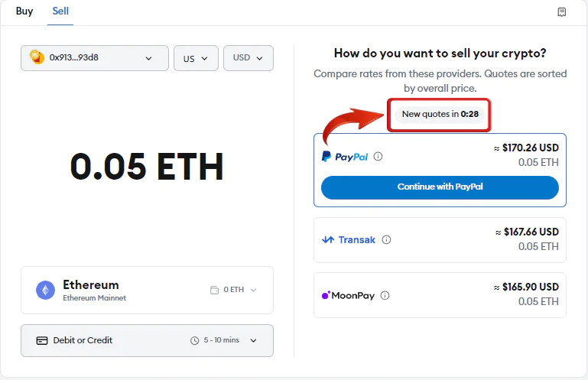The height and width of the screenshot is (380, 588).
Task: Click the wallet balance icon beside 0 ETH
Action: pos(214,290)
